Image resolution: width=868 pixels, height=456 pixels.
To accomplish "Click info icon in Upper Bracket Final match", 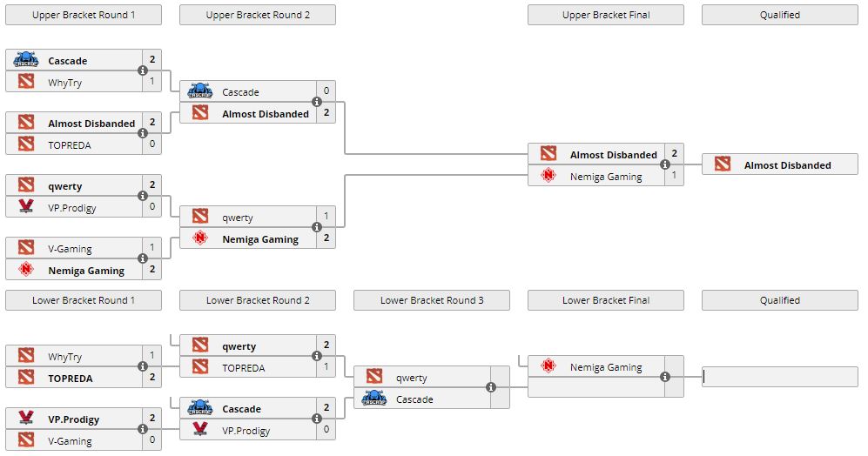I will tap(665, 165).
